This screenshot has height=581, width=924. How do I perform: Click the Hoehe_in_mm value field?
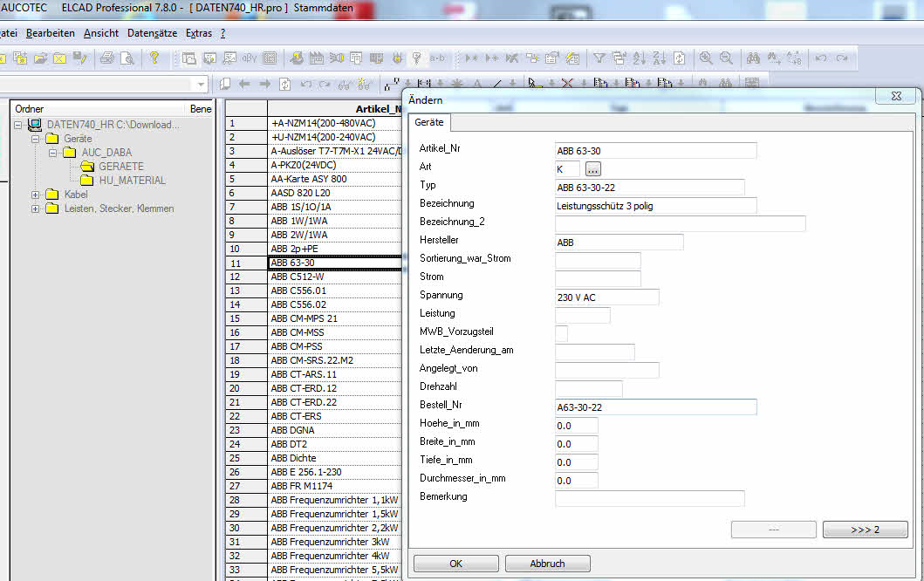pyautogui.click(x=577, y=426)
